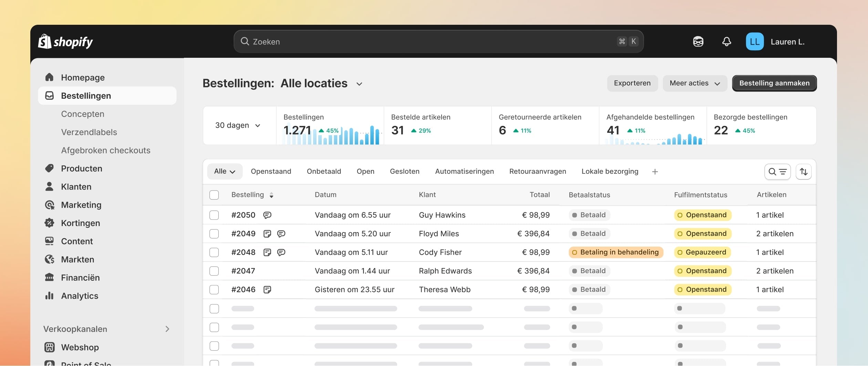Click the Betaling in behandeling status badge

pyautogui.click(x=616, y=252)
